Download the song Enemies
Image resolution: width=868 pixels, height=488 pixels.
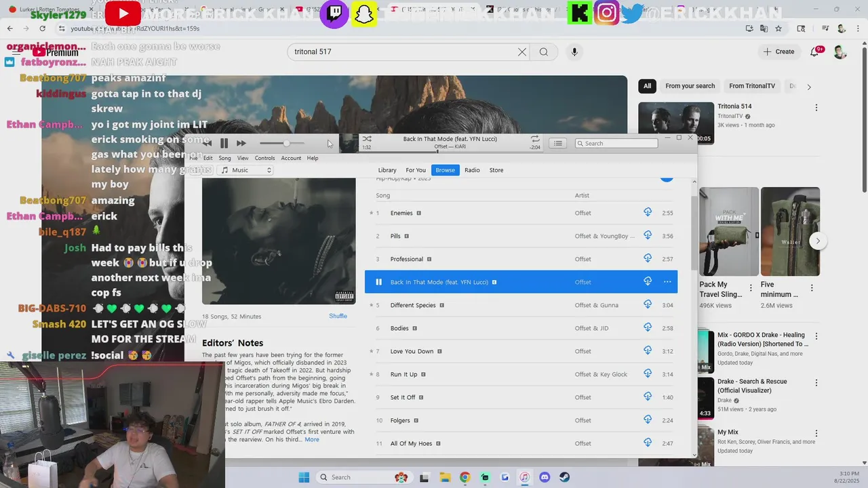[x=648, y=212]
